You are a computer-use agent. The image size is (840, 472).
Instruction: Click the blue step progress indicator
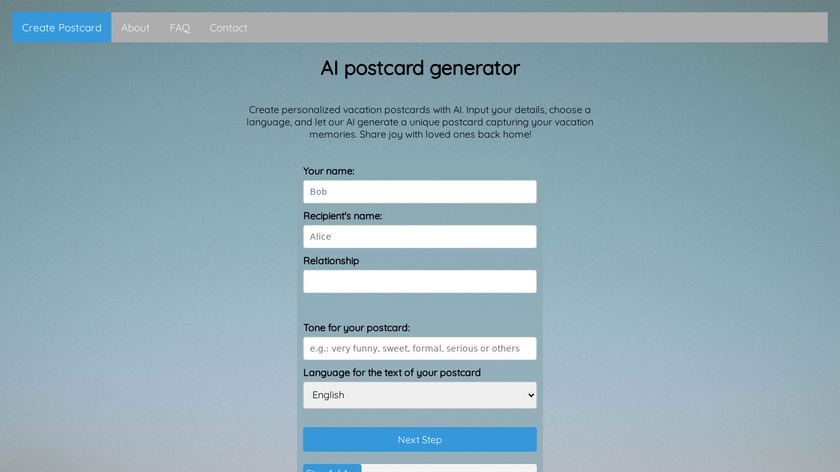(x=332, y=468)
